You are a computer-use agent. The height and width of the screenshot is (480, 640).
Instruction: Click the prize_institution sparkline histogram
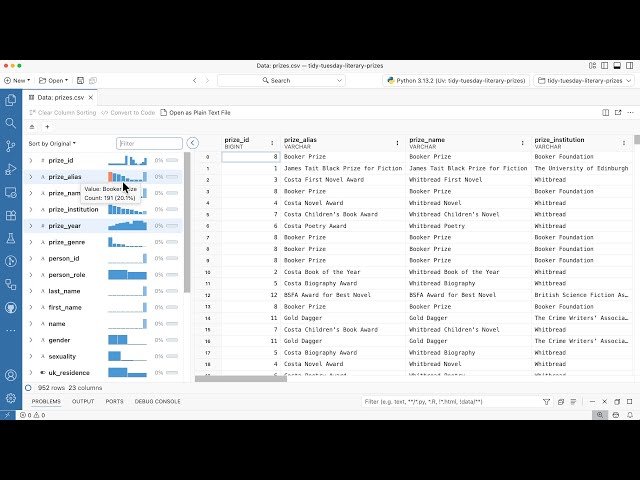[x=127, y=209]
